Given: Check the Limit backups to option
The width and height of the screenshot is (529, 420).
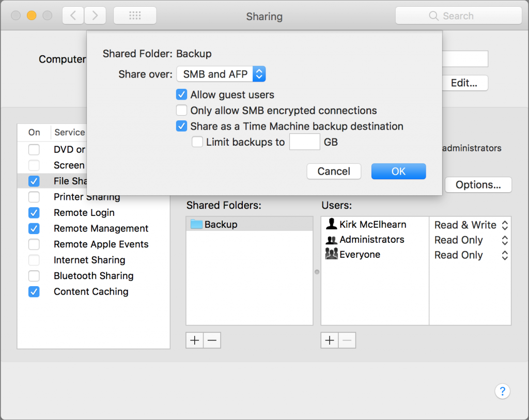Looking at the screenshot, I should (197, 141).
